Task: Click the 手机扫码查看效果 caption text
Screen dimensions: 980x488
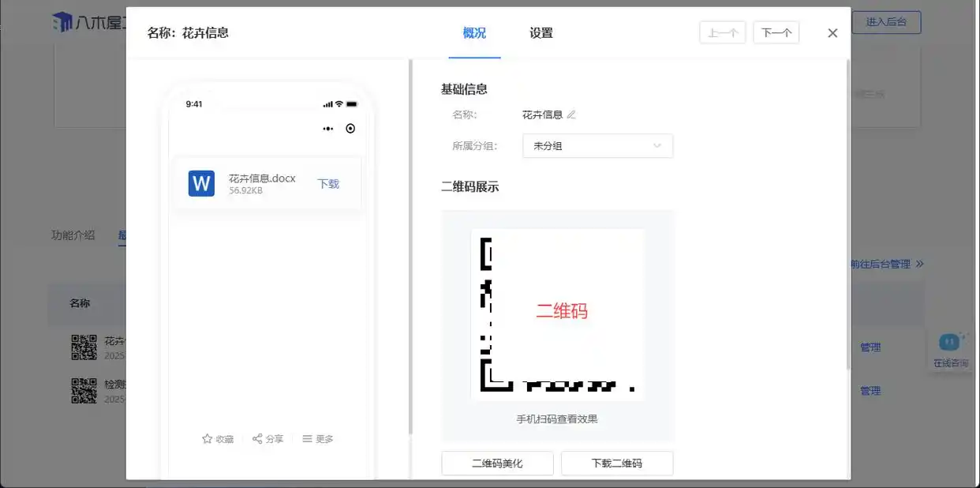Action: pyautogui.click(x=557, y=419)
